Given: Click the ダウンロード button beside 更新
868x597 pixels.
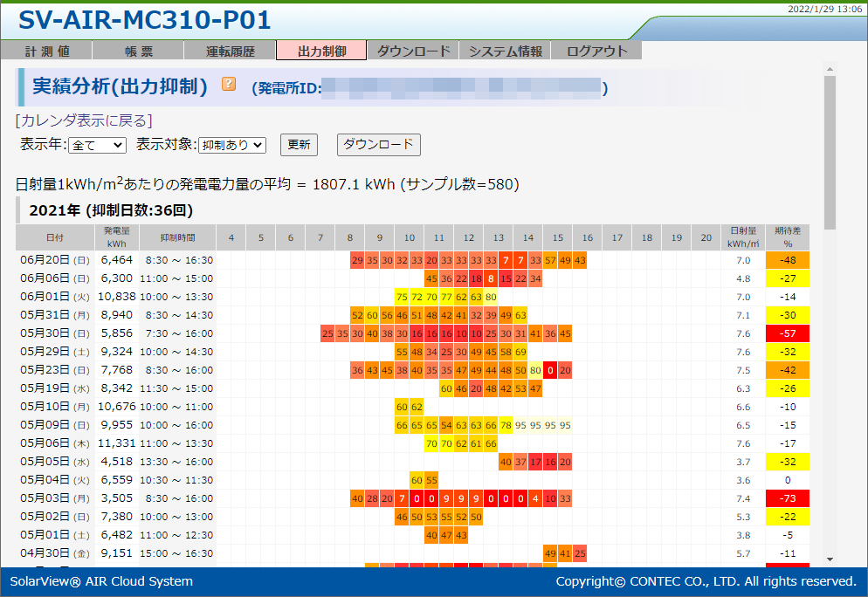Looking at the screenshot, I should point(378,145).
